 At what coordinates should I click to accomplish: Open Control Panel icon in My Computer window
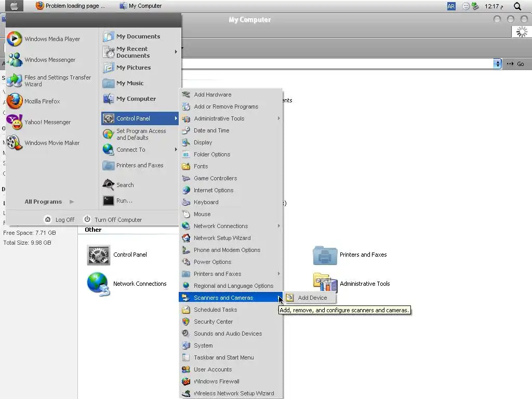click(98, 255)
